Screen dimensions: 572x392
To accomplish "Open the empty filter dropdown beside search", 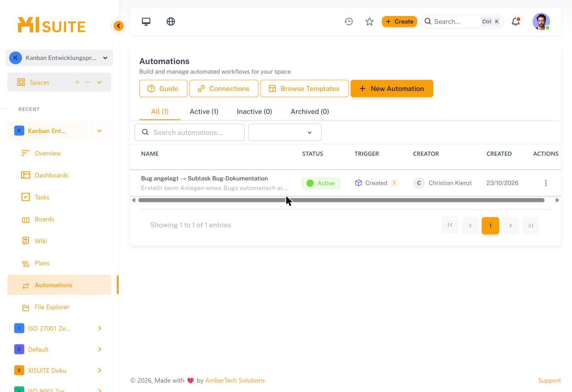I will tap(285, 132).
